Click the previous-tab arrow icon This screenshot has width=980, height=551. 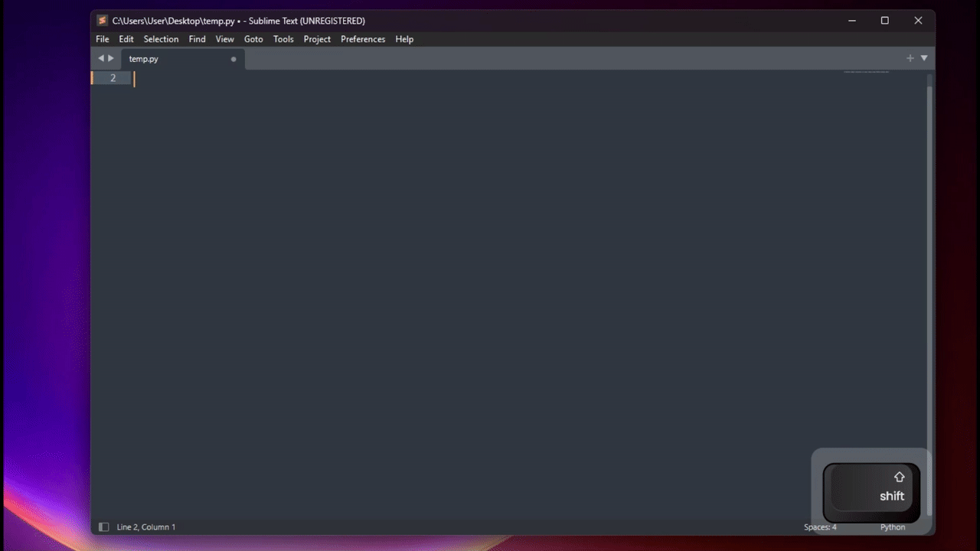coord(100,58)
